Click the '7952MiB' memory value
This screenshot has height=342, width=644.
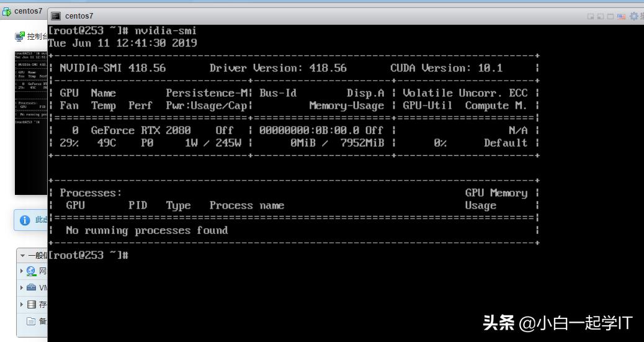(362, 143)
